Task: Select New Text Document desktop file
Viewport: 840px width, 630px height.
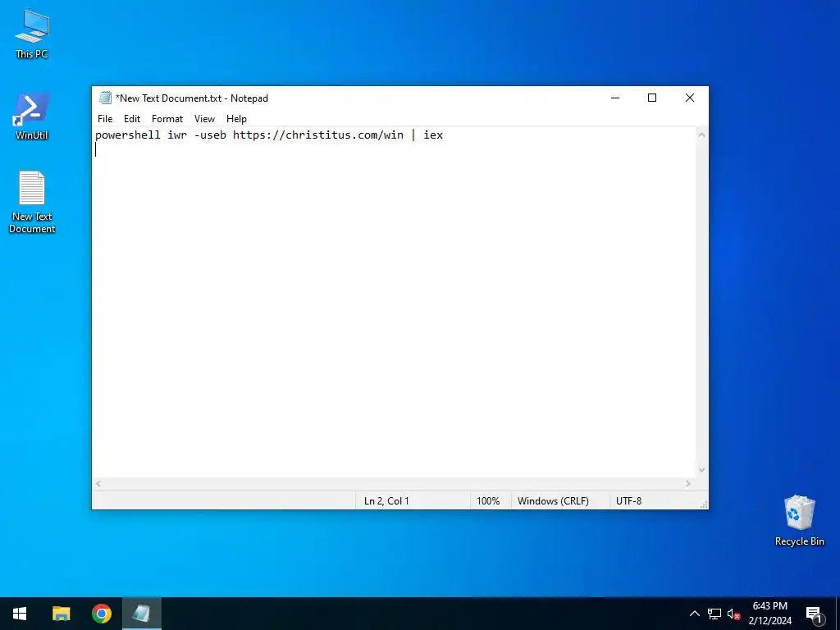Action: coord(32,202)
